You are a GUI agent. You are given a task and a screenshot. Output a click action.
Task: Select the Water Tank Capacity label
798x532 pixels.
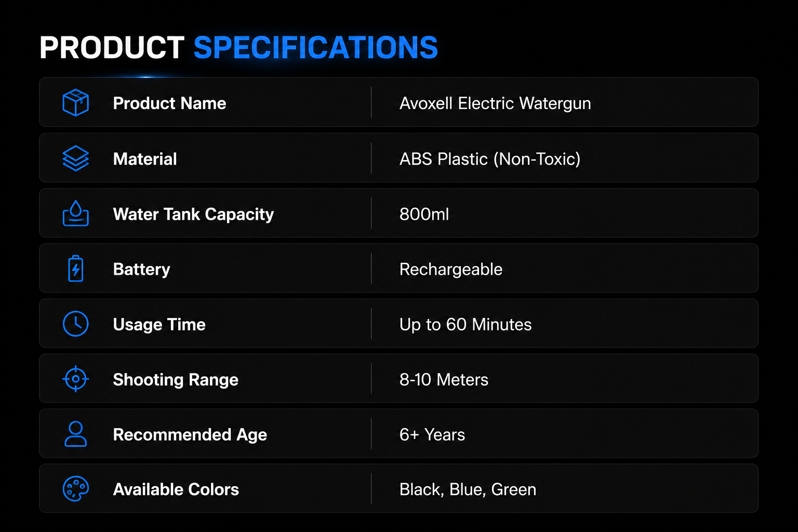pyautogui.click(x=193, y=215)
